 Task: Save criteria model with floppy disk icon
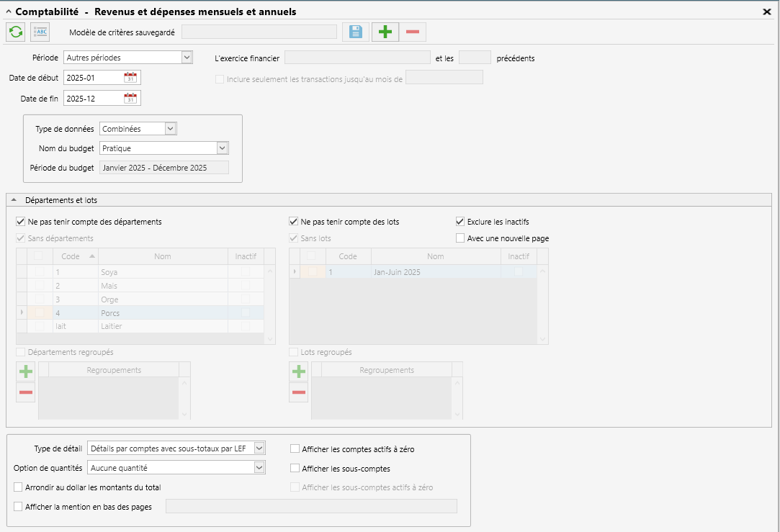point(356,32)
